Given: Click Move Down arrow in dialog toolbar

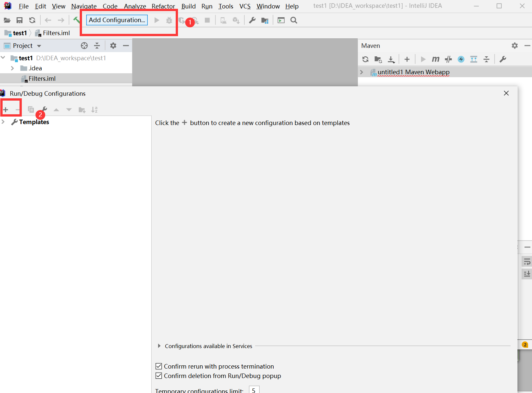Looking at the screenshot, I should 69,110.
